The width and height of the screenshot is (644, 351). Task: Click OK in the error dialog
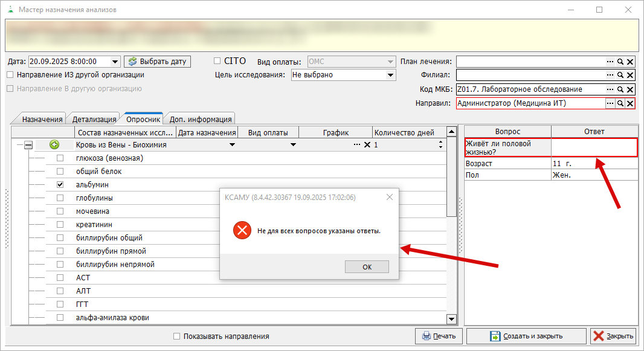[x=367, y=267]
